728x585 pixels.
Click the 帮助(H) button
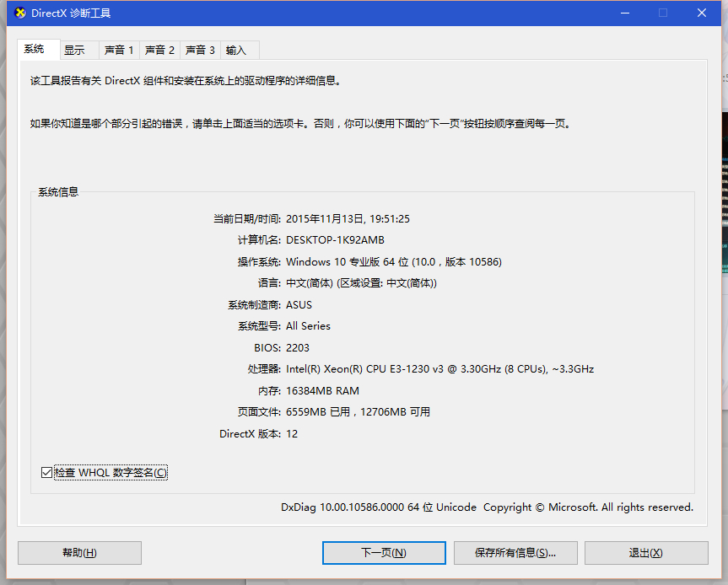(x=79, y=552)
